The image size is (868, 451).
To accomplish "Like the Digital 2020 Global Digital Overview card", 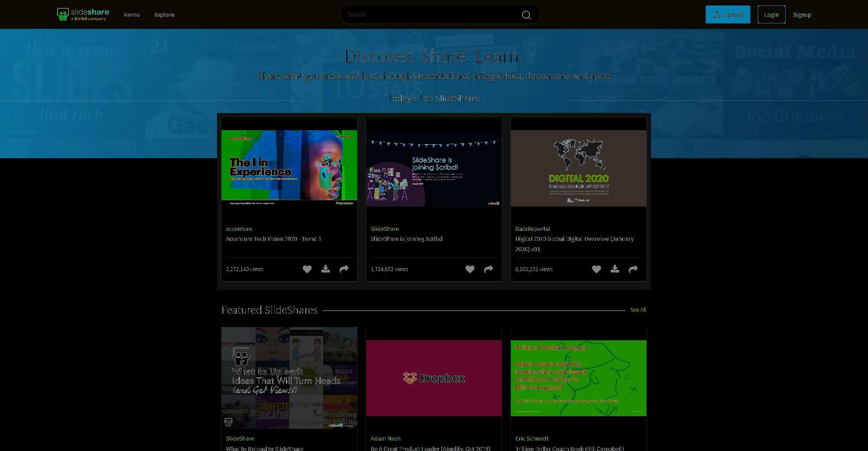I will [596, 269].
